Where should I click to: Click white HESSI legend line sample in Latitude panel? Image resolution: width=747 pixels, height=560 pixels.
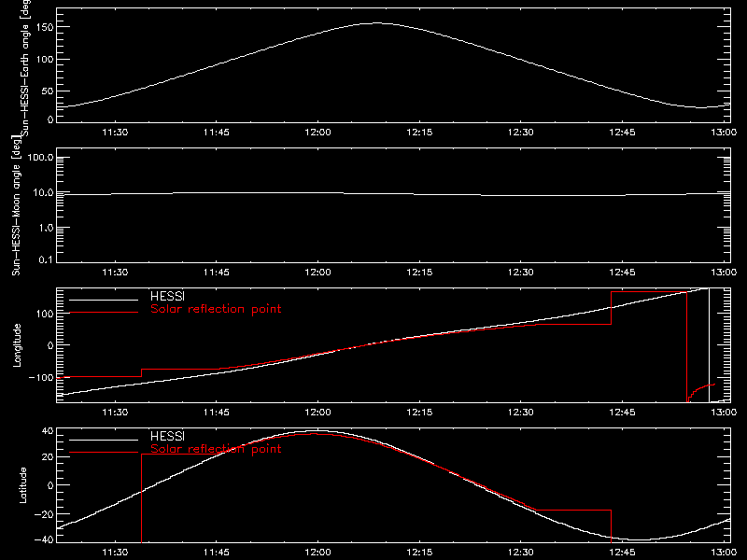coord(104,440)
